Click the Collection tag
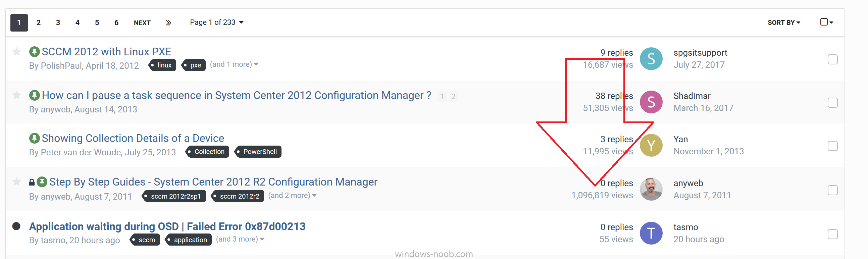Image resolution: width=868 pixels, height=259 pixels. pyautogui.click(x=207, y=152)
